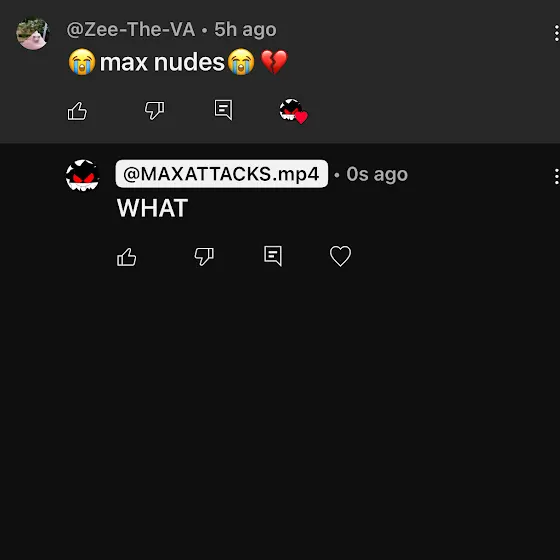Click the broken heart emoji in Zee's comment
Viewport: 560px width, 560px height.
pyautogui.click(x=274, y=62)
